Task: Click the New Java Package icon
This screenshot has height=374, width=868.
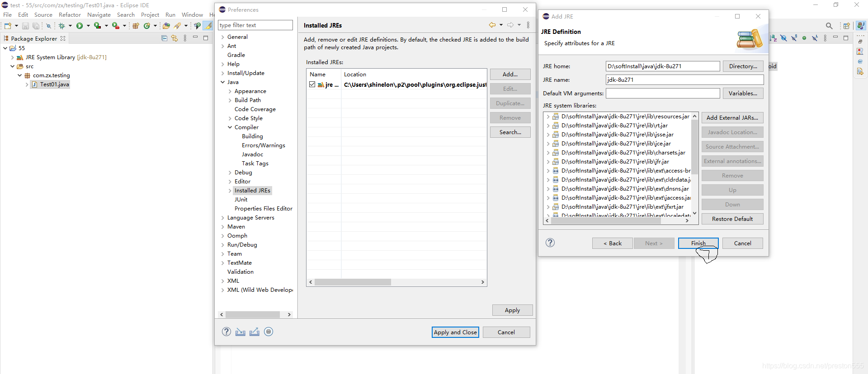Action: (x=136, y=26)
